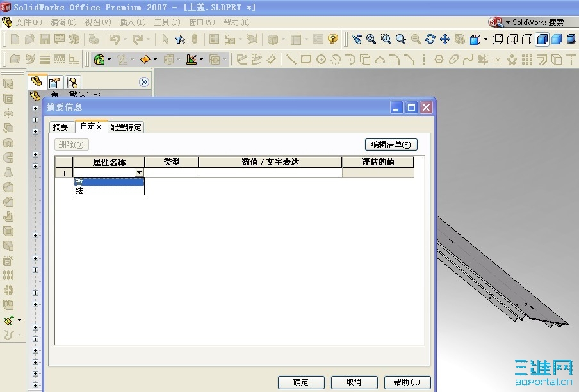Click the 帮助(H) button in dialog
The image size is (579, 392).
(x=407, y=382)
